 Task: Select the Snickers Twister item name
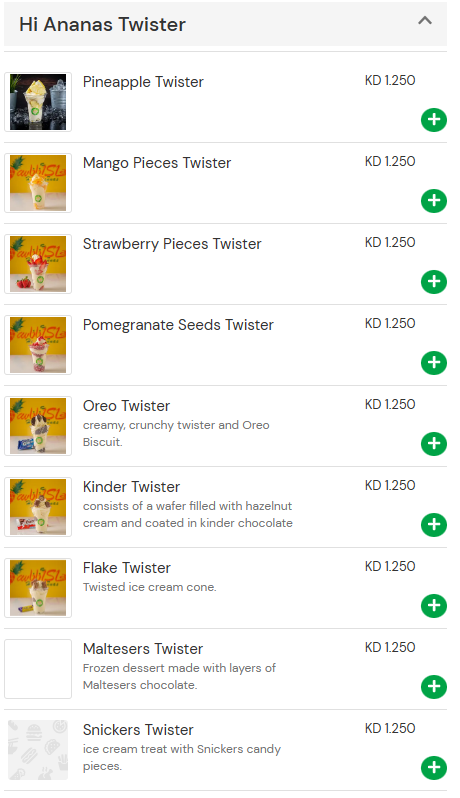(138, 729)
